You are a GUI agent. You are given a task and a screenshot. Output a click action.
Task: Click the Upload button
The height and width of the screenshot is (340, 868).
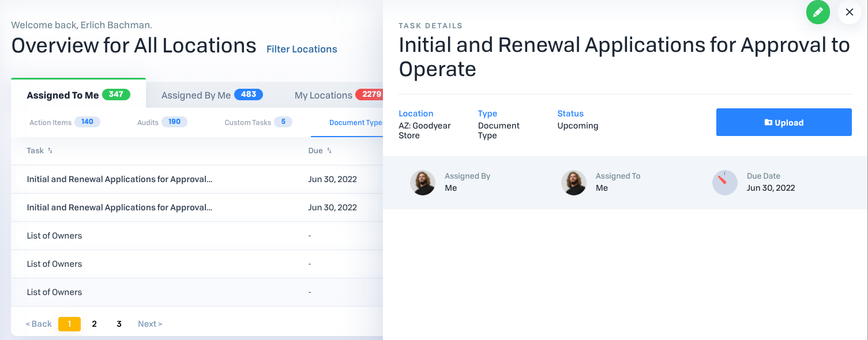click(783, 122)
